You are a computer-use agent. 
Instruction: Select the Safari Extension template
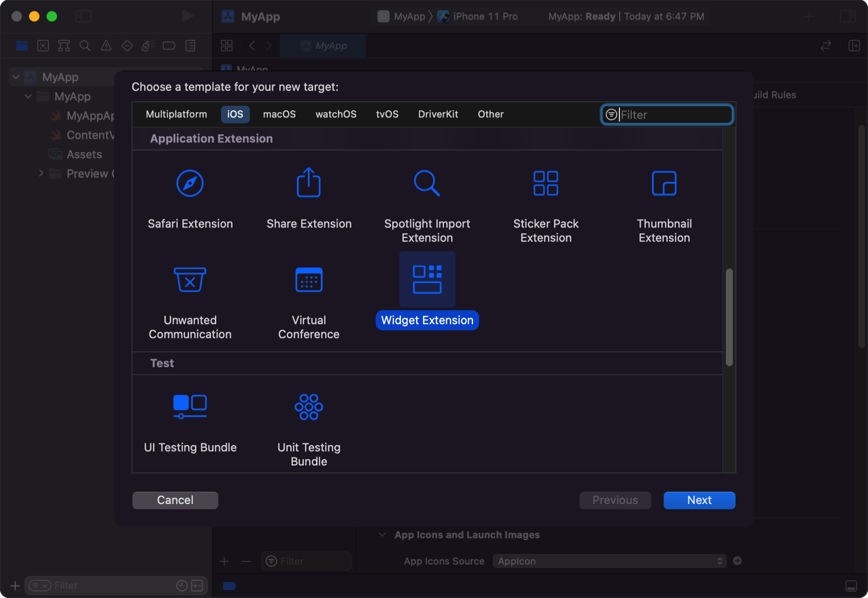(190, 198)
